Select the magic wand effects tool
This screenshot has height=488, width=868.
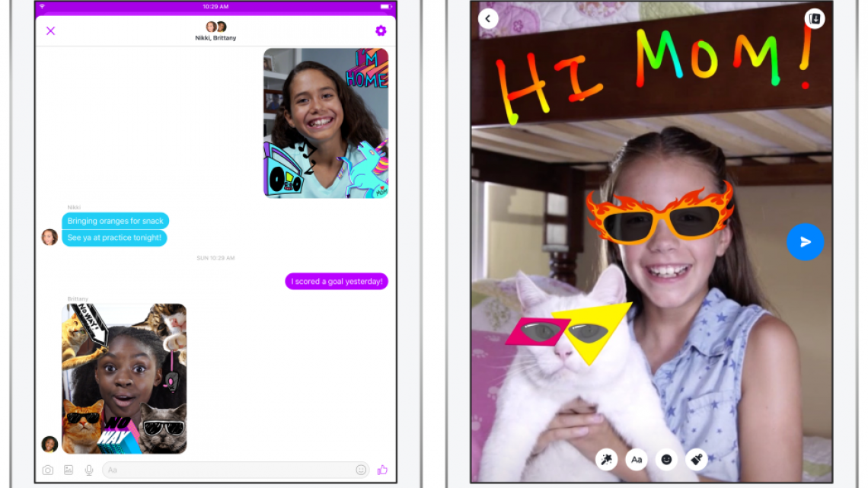point(607,459)
